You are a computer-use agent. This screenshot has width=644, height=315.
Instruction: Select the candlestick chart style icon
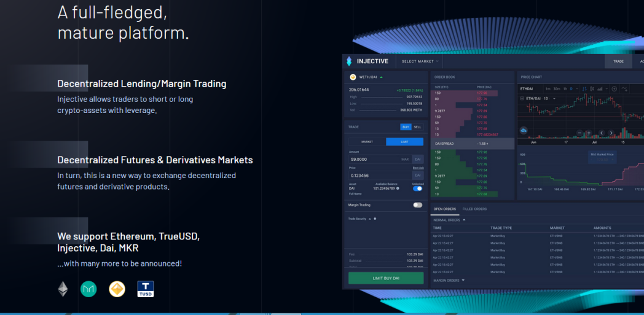coord(592,88)
